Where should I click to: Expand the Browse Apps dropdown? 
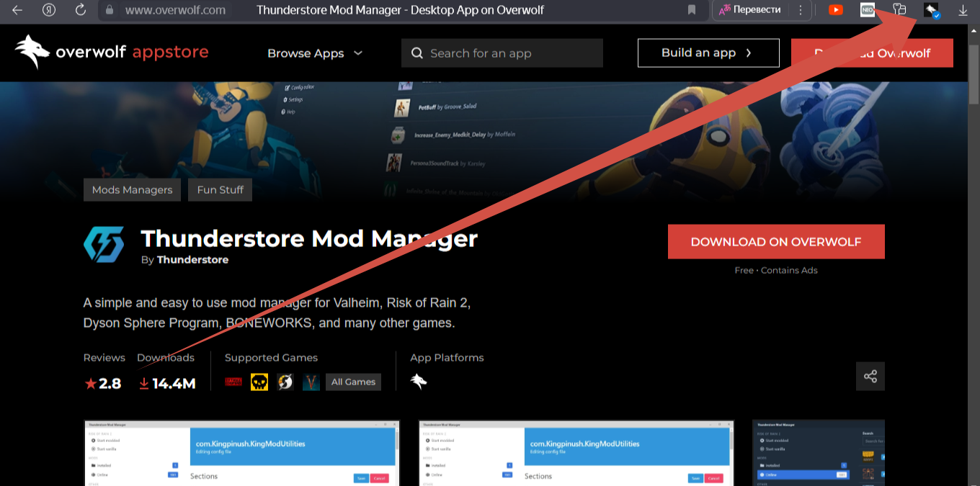point(314,53)
